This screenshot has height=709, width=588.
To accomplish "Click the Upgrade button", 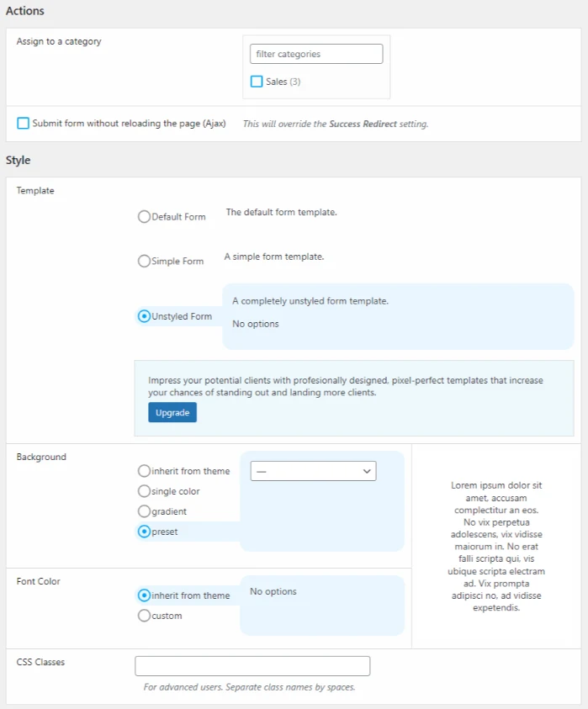I will pos(172,412).
